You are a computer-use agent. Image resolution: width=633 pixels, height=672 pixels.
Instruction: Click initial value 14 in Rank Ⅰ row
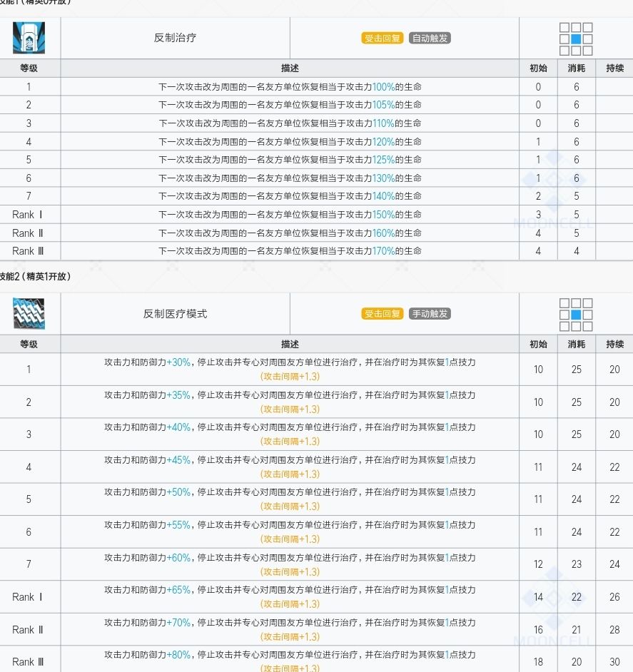coord(538,597)
